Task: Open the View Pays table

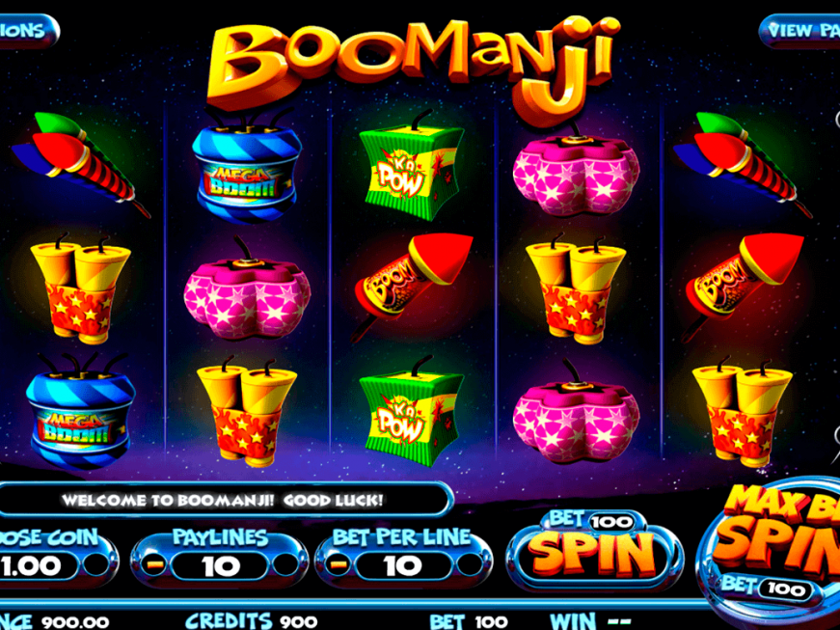Action: coord(799,31)
